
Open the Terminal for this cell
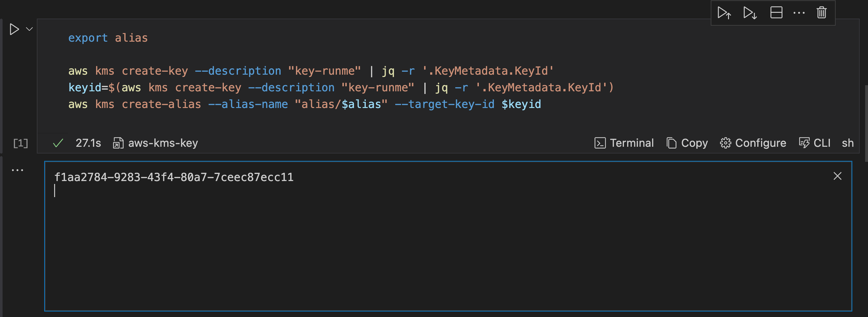point(624,143)
